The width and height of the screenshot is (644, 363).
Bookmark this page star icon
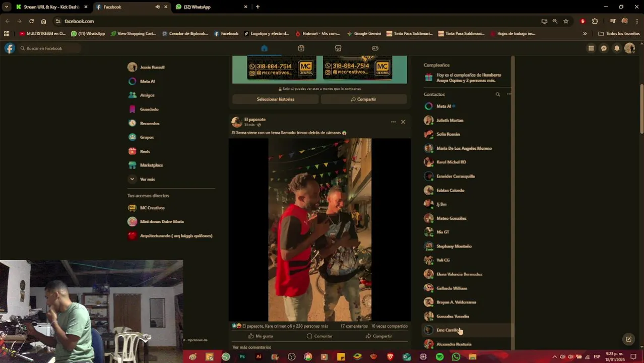(566, 21)
